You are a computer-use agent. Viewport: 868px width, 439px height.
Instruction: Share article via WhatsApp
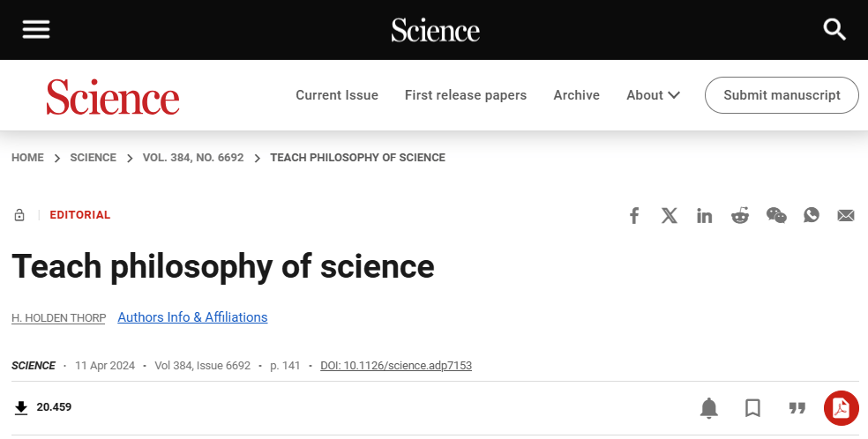812,216
